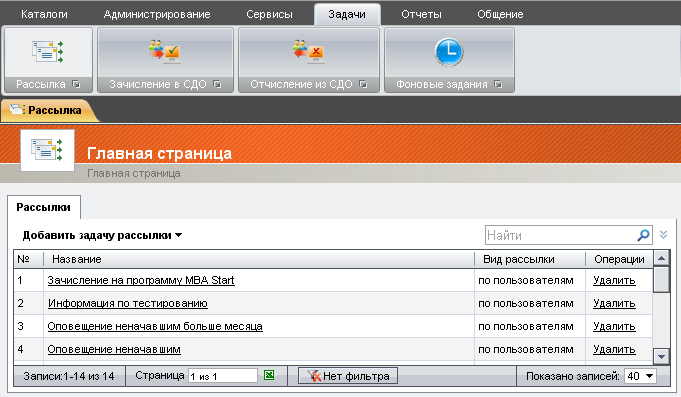The image size is (681, 397).
Task: Open the Общение menu tab
Action: 500,14
